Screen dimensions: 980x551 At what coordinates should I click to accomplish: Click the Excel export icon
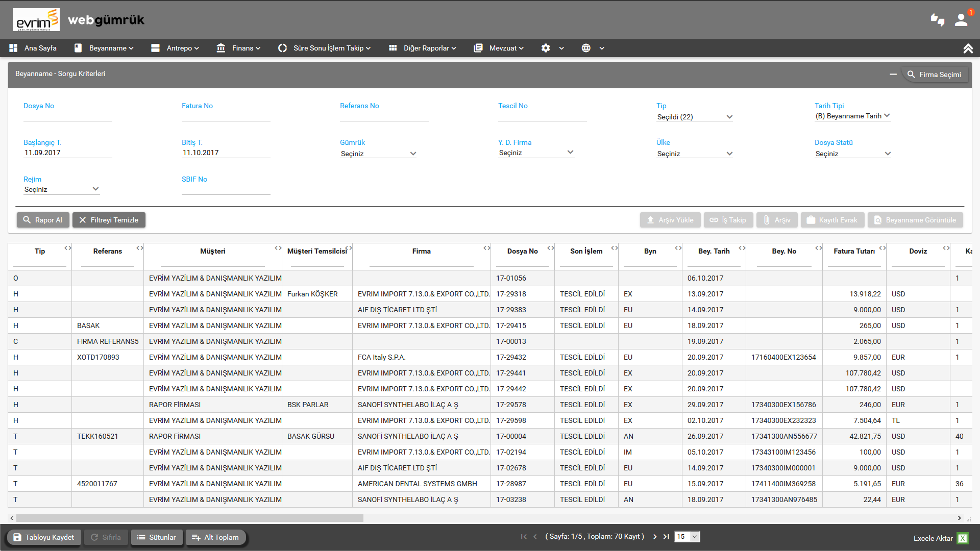963,538
